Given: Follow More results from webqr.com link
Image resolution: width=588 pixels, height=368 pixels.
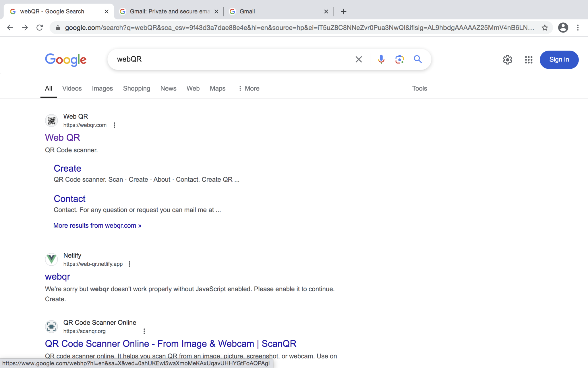Looking at the screenshot, I should coord(97,225).
